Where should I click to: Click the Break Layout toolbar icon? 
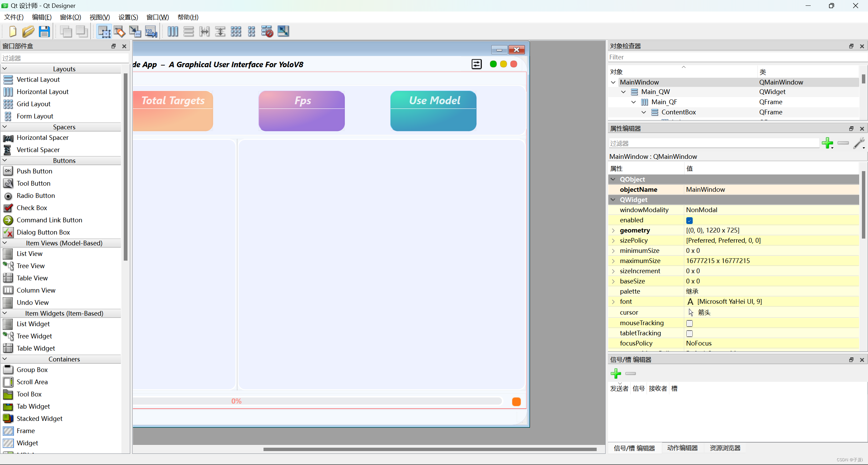(267, 31)
